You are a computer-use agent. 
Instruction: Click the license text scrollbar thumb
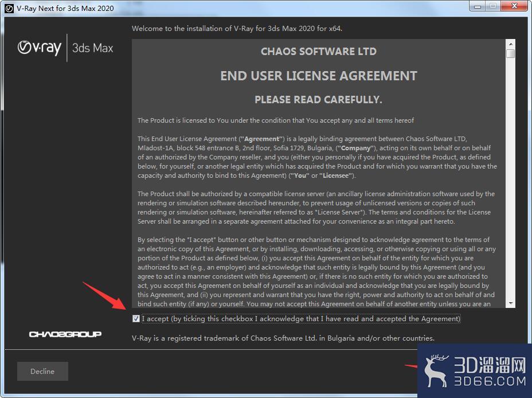coord(510,53)
